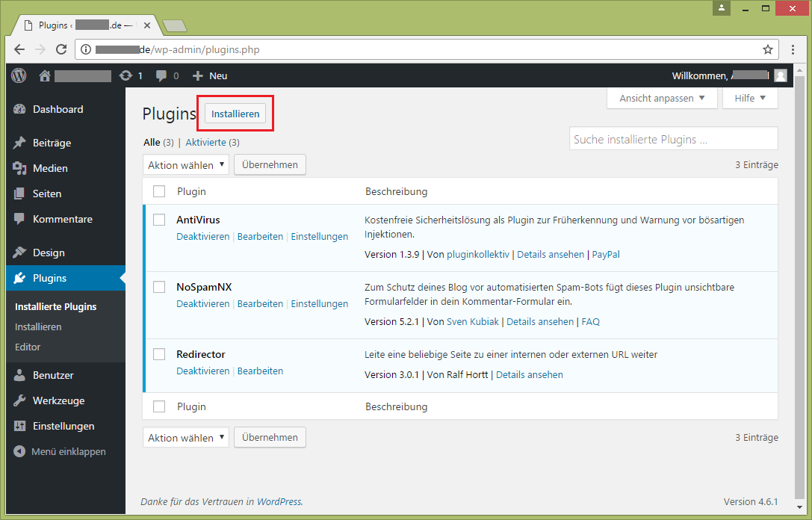Bookmark this page with the star icon
This screenshot has height=520, width=812.
click(767, 50)
